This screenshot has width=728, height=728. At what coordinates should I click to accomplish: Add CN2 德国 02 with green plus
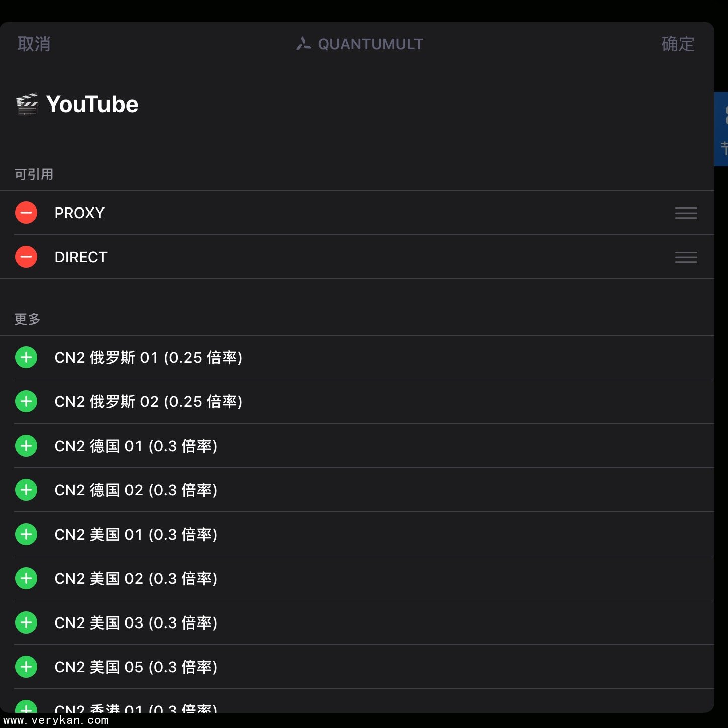pyautogui.click(x=26, y=490)
